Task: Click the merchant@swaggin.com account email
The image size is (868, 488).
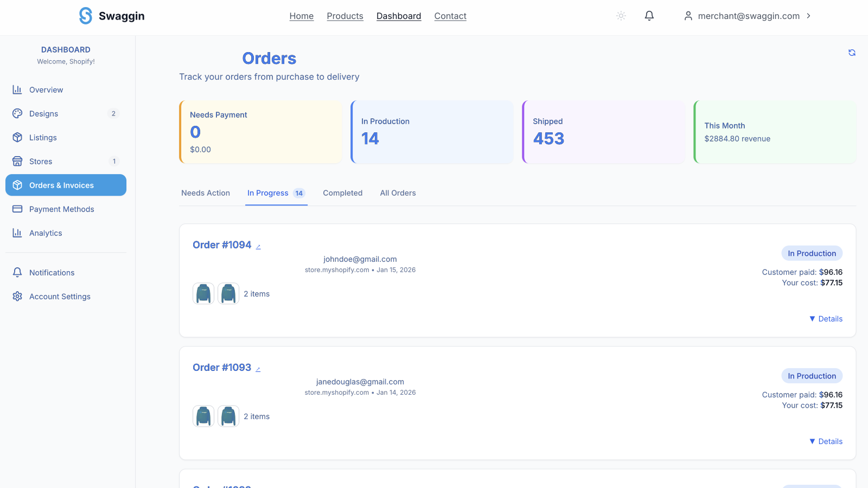Action: click(x=749, y=16)
